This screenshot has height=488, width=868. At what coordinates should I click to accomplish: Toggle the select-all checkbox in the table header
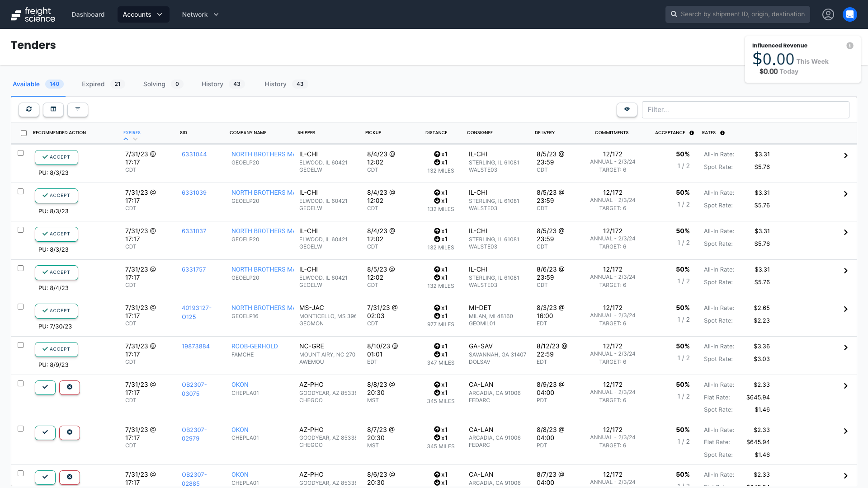24,133
